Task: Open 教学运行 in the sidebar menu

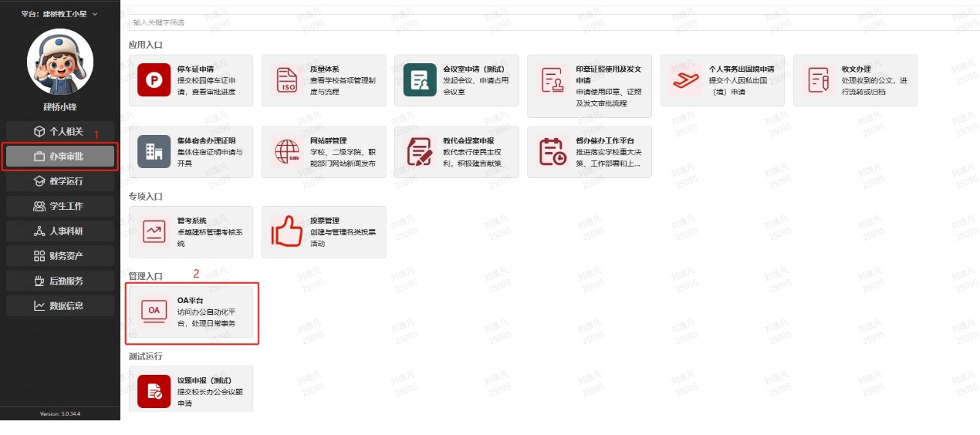Action: coord(60,181)
